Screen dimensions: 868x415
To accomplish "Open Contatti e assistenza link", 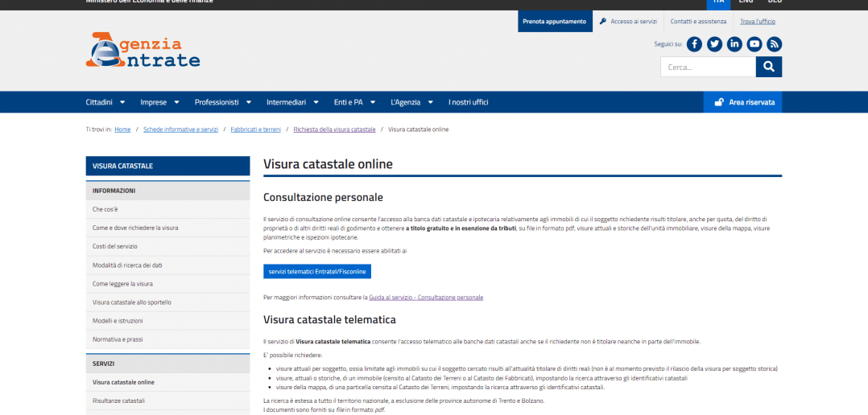I will (698, 22).
